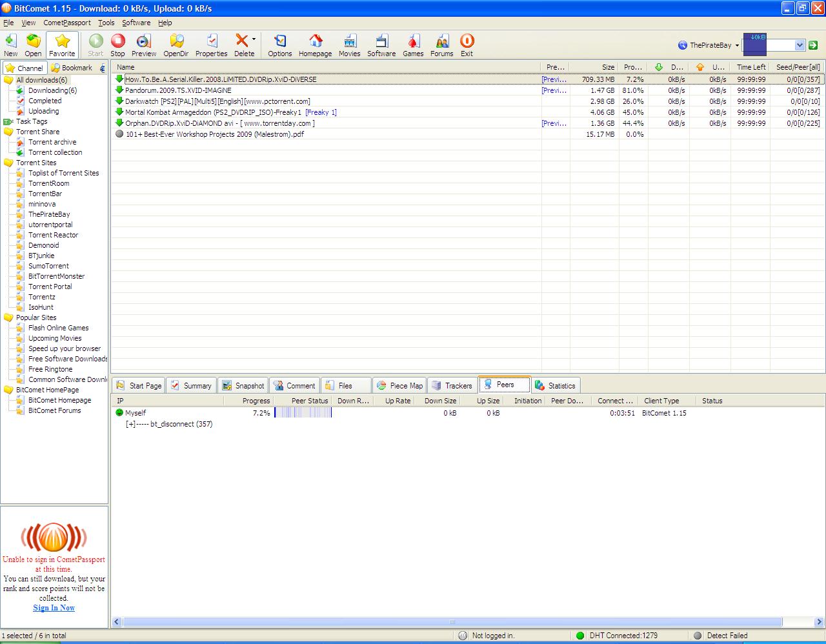The height and width of the screenshot is (644, 826).
Task: Click the BitComet HomePage folder
Action: point(47,390)
